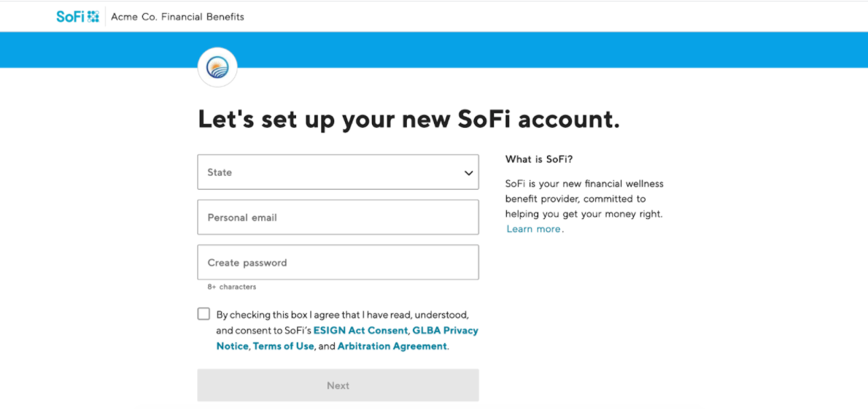868x416 pixels.
Task: Tick the consent agreement checkbox
Action: tap(204, 314)
